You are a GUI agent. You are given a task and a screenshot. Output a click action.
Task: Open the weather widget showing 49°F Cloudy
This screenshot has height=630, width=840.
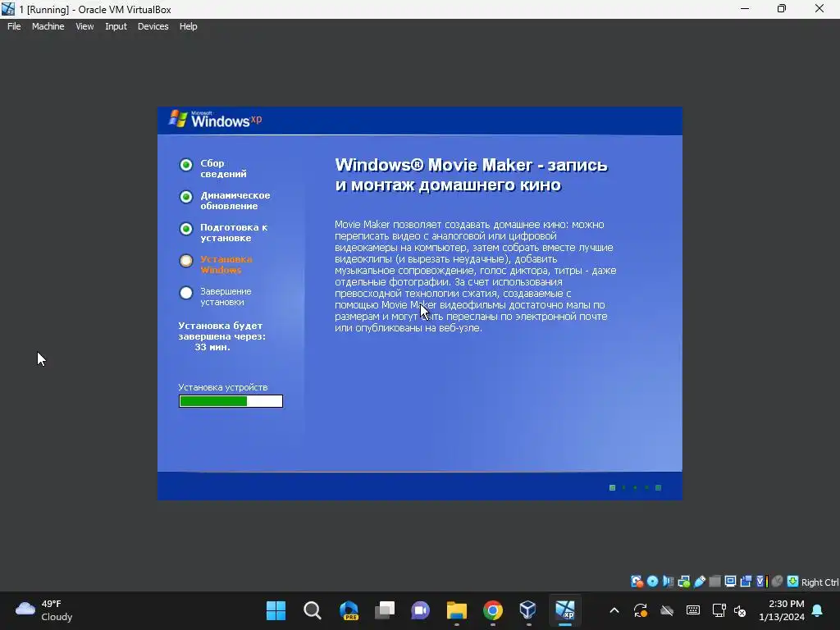pos(44,610)
